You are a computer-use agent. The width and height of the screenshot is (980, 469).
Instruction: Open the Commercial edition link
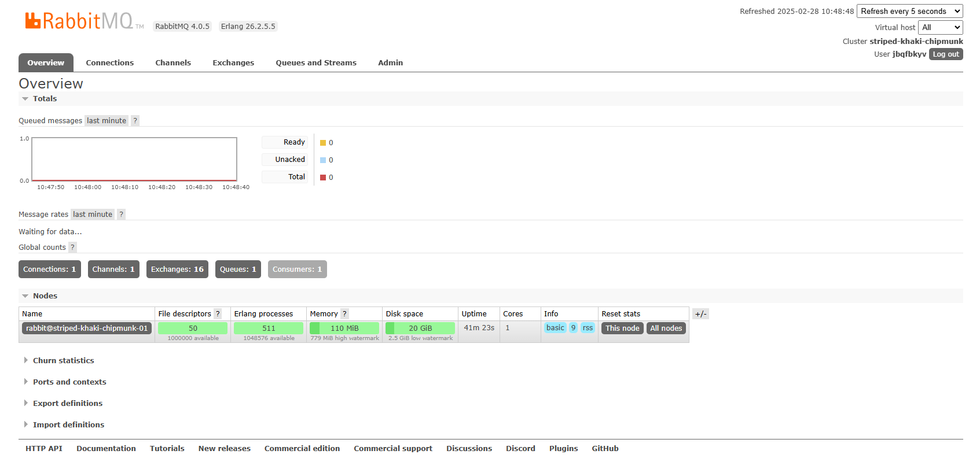[302, 448]
